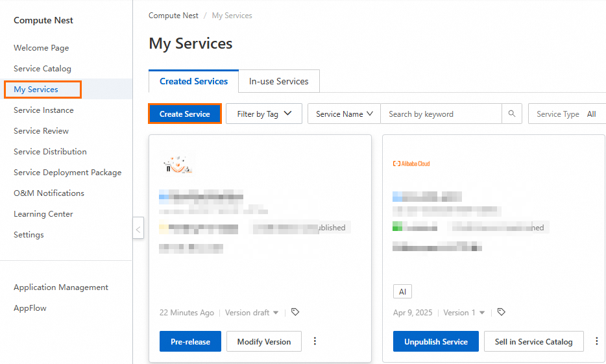Expand the Version draft dropdown

coord(252,313)
